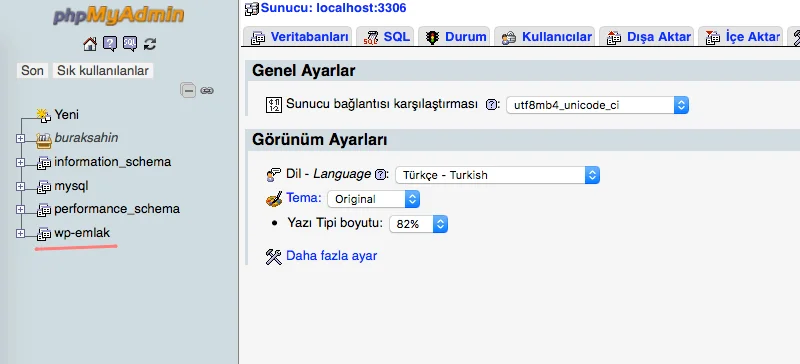Expand the information_schema database tree
Viewport: 800px width, 364px height.
pos(20,162)
